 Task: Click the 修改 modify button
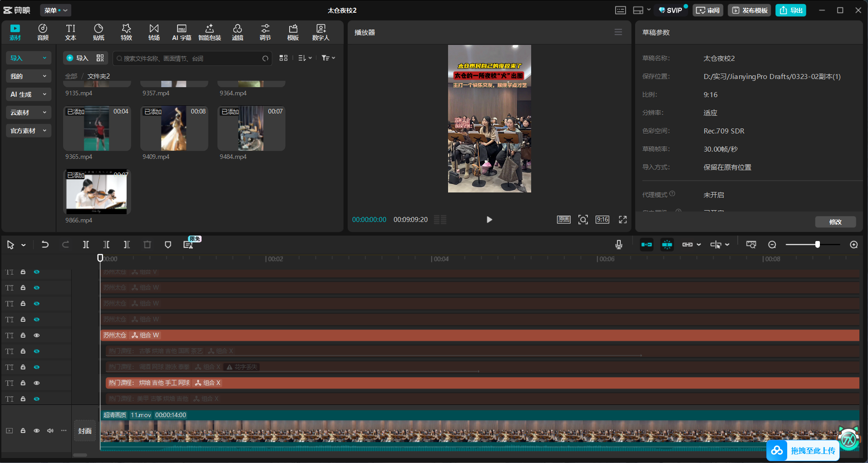tap(835, 222)
